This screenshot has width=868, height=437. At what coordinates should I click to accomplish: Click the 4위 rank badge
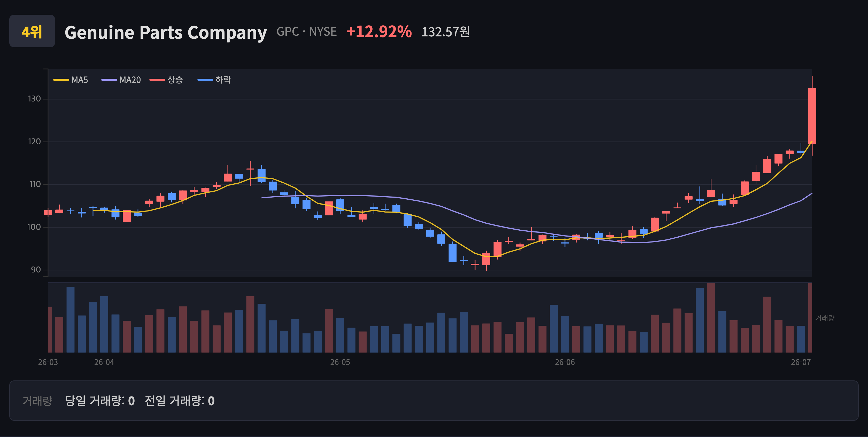click(32, 31)
